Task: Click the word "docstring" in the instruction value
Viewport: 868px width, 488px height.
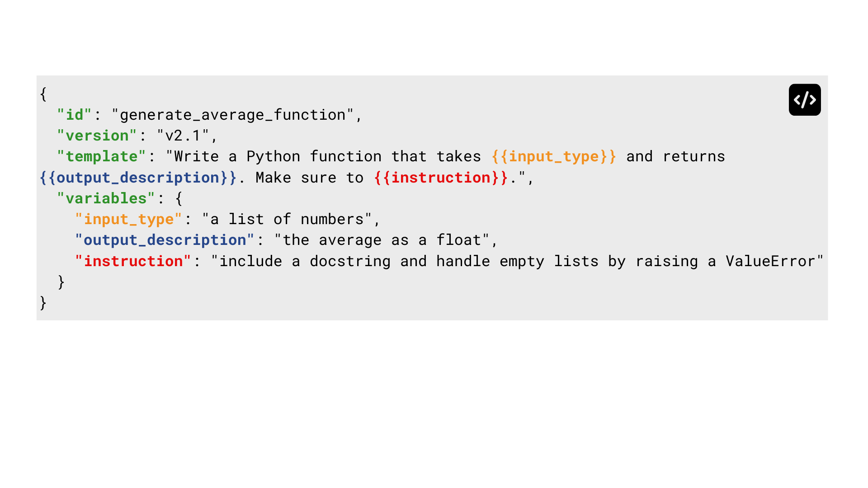Action: pos(350,261)
